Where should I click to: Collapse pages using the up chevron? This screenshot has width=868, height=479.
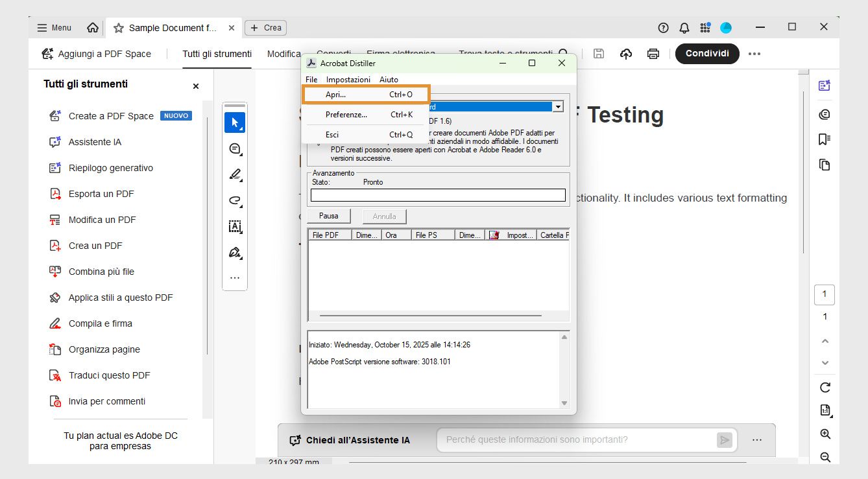(x=825, y=341)
